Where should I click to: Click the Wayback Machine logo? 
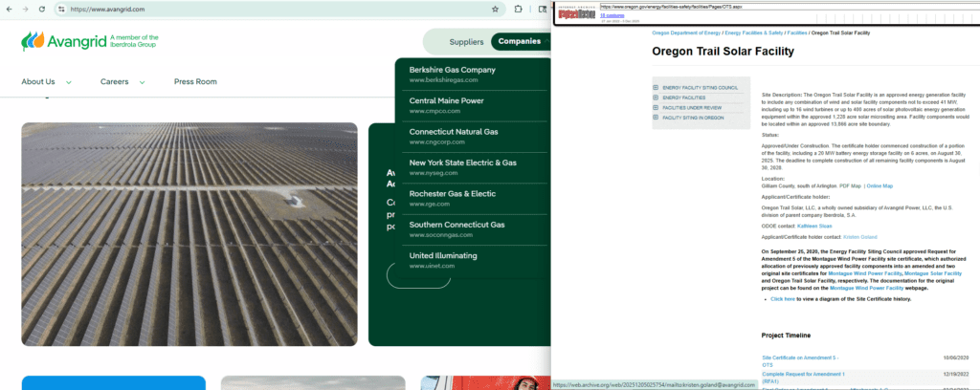(x=576, y=13)
